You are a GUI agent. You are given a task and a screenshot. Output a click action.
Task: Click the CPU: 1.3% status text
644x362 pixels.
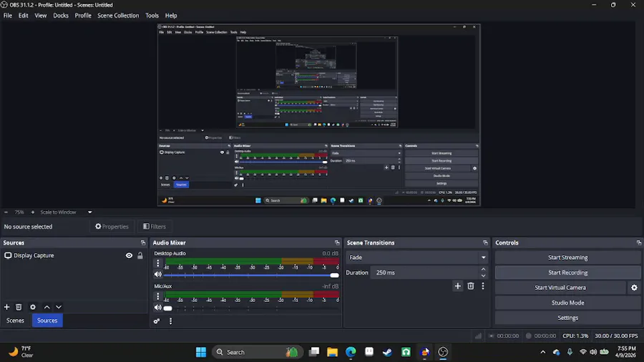tap(575, 336)
